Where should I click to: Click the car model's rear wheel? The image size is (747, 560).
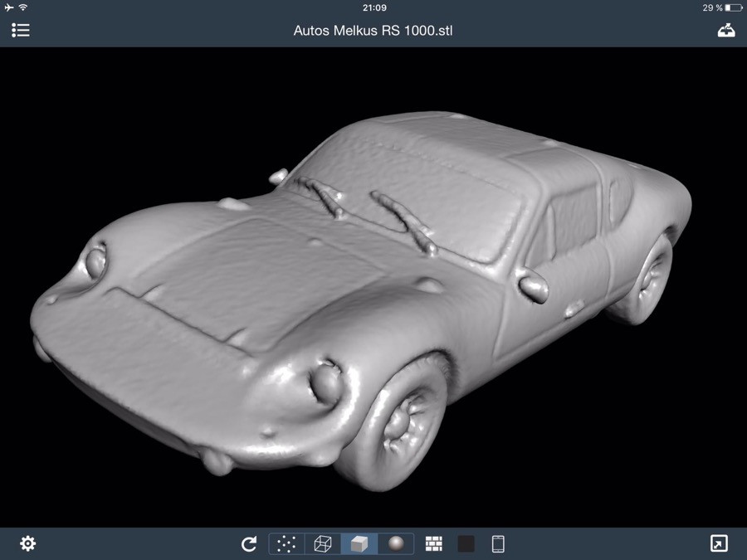(x=649, y=278)
